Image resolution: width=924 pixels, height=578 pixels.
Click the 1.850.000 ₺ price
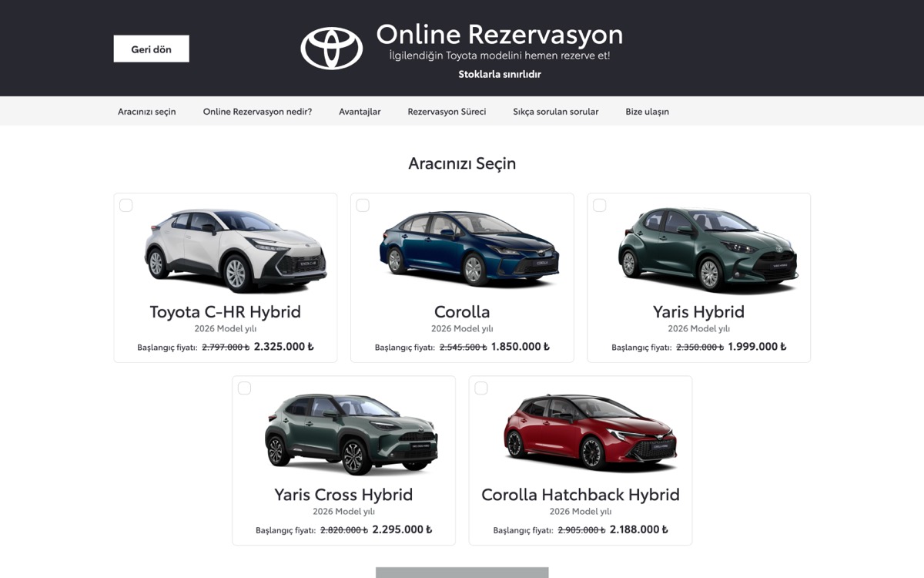tap(521, 347)
